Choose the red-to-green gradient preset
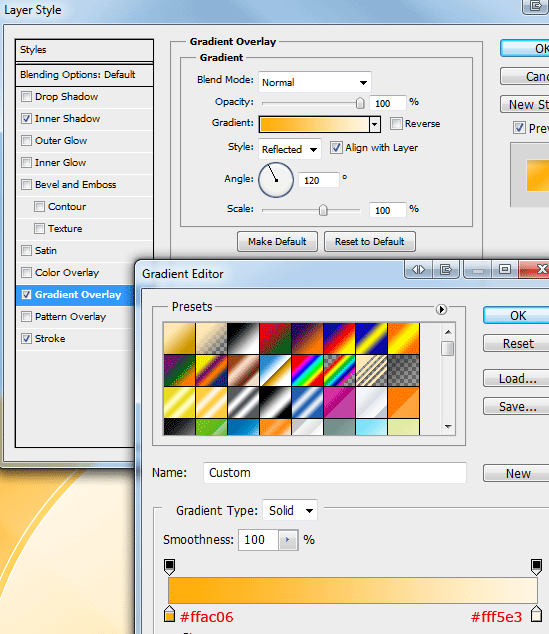 click(x=275, y=338)
